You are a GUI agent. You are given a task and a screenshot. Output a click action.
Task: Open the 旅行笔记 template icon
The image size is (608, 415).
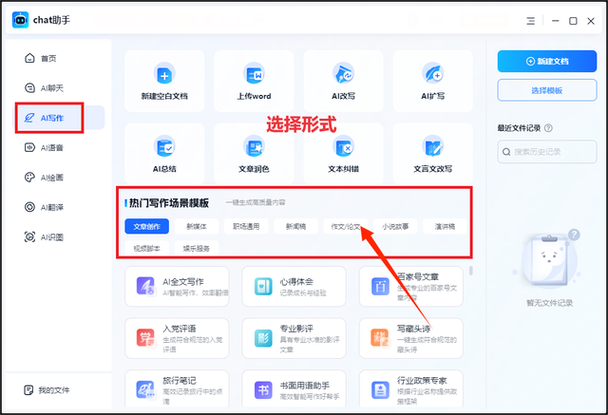[x=145, y=390]
